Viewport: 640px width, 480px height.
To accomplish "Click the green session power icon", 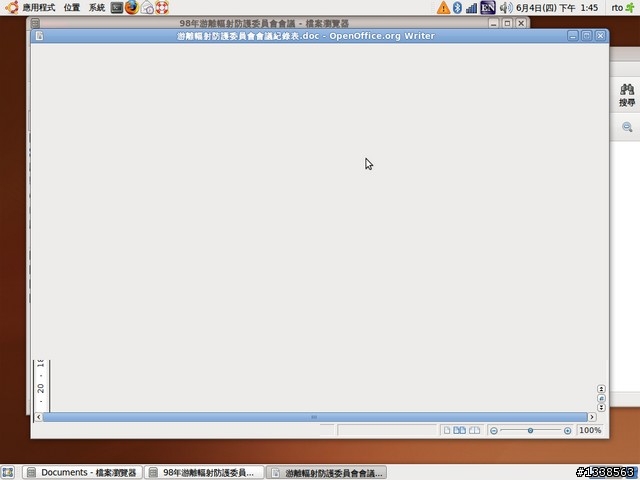I will pos(630,7).
